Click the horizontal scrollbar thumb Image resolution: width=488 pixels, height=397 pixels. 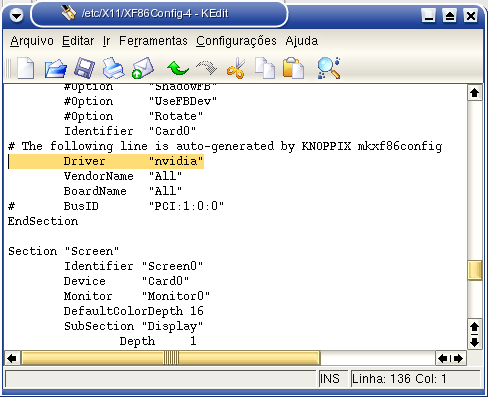tap(171, 358)
